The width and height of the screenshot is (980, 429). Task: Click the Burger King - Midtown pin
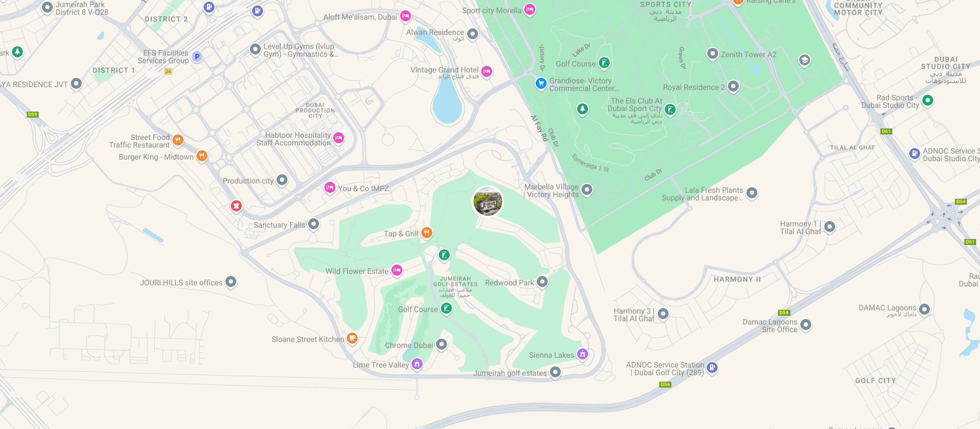tap(201, 156)
